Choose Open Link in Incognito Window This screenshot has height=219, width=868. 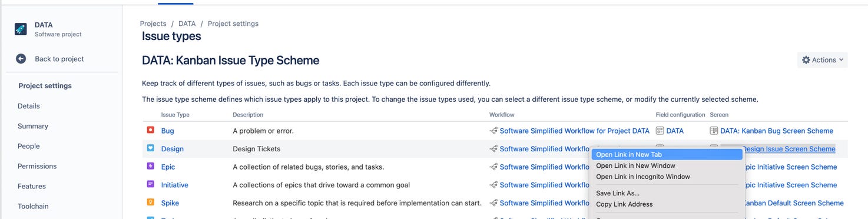point(667,177)
